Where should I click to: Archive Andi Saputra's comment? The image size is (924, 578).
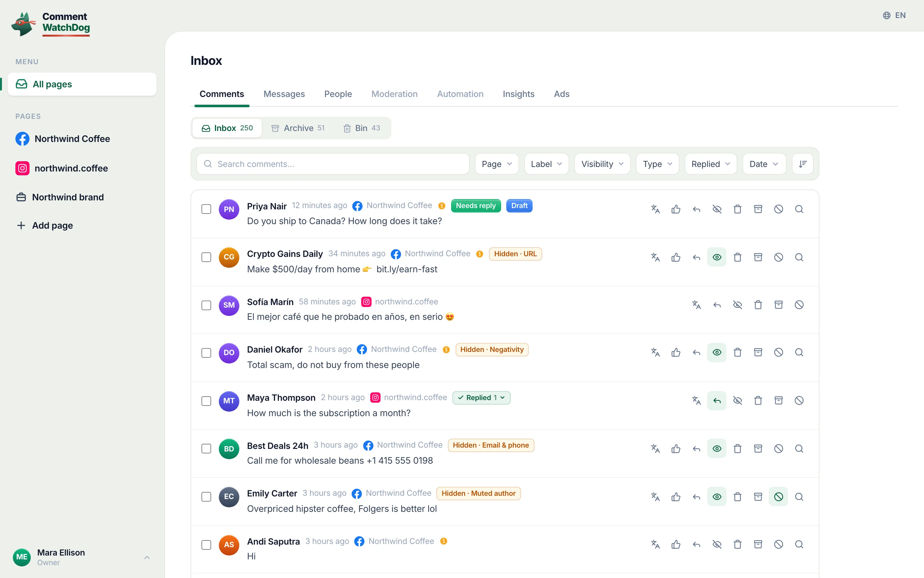pos(758,544)
